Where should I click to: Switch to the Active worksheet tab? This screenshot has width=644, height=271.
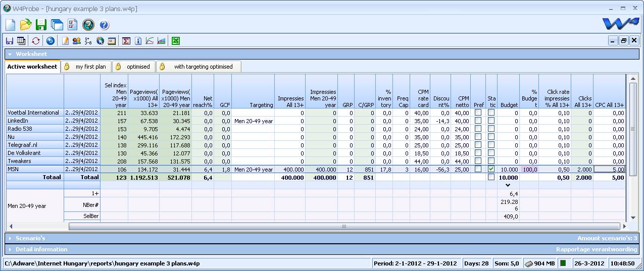pos(32,67)
